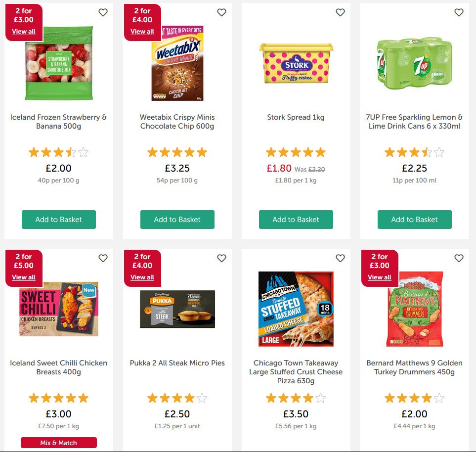
Task: Click the wishlist heart on Weetabix Crispy Minis
Action: (x=221, y=12)
